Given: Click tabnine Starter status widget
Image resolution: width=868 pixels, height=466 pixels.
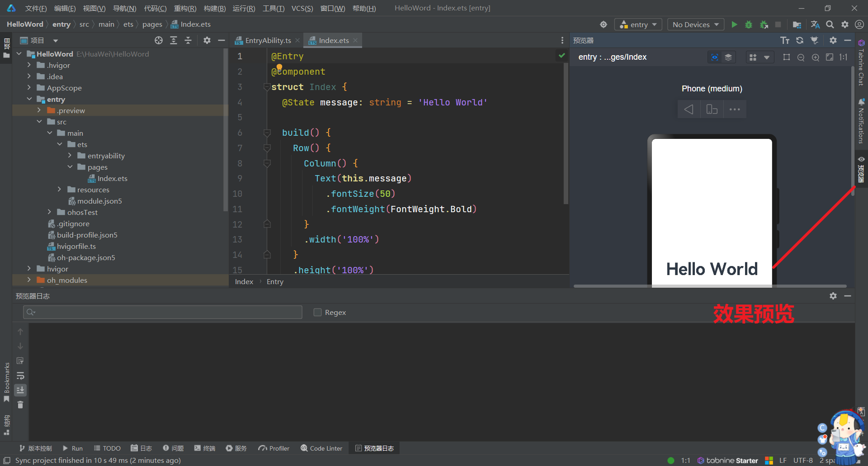Looking at the screenshot, I should (727, 461).
